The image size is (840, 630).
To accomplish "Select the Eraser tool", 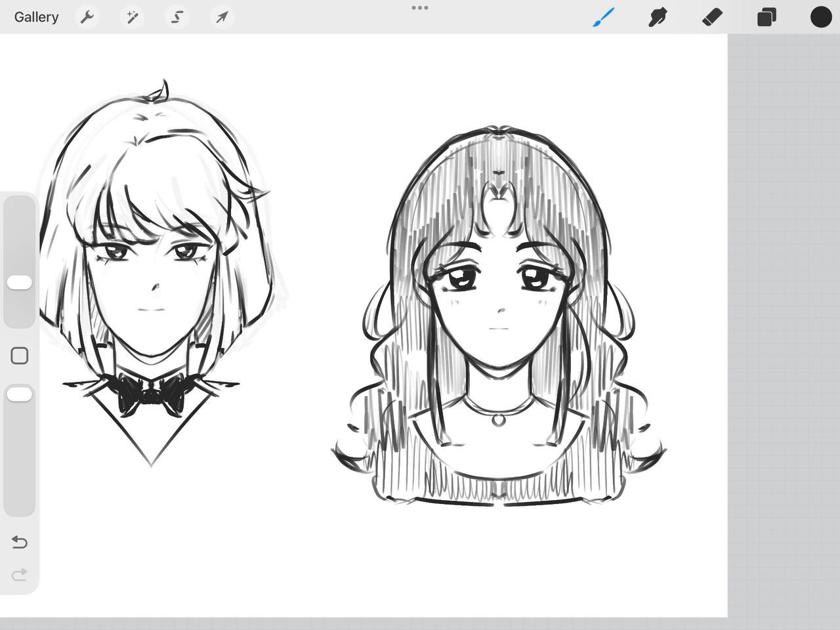I will pos(712,17).
